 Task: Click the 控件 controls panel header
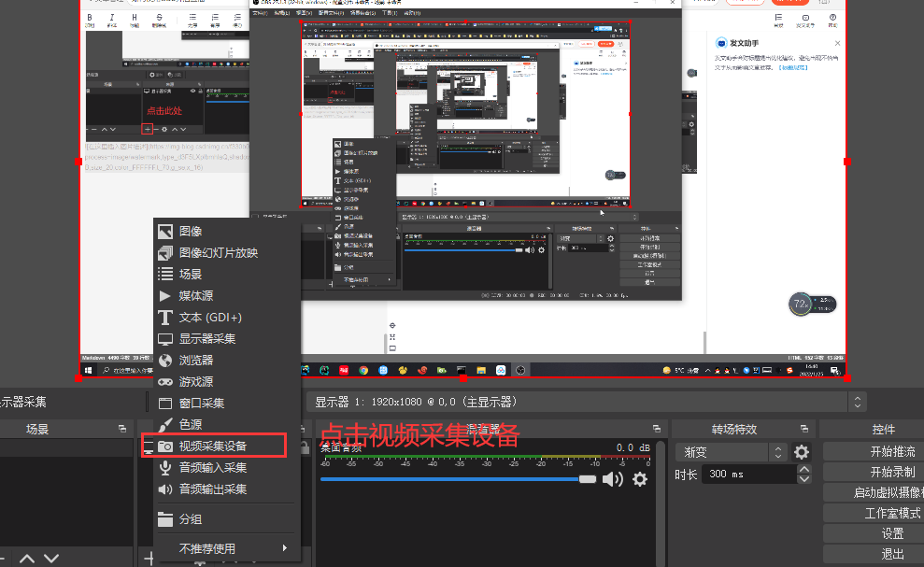[x=883, y=429]
